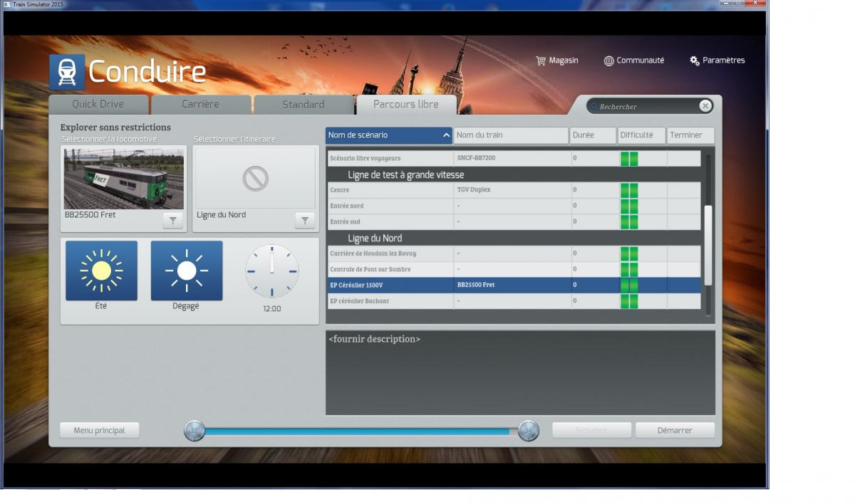This screenshot has height=504, width=855.
Task: Click the empty route placeholder icon
Action: 255,179
